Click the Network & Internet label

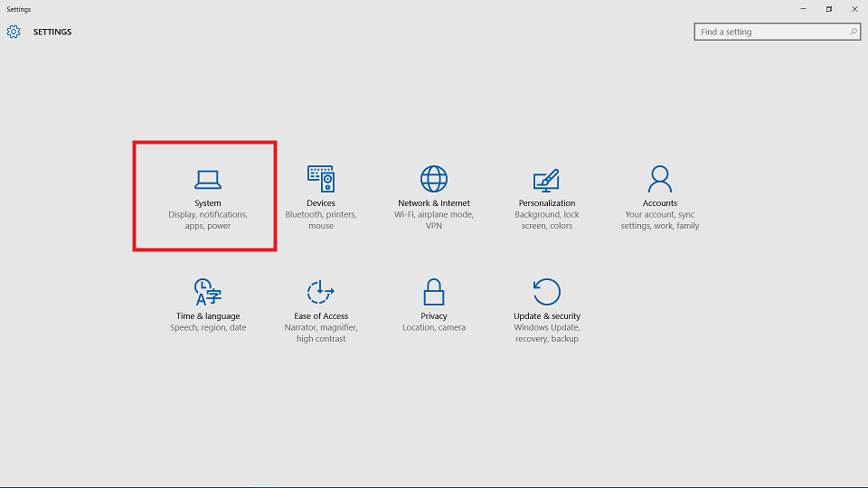433,203
